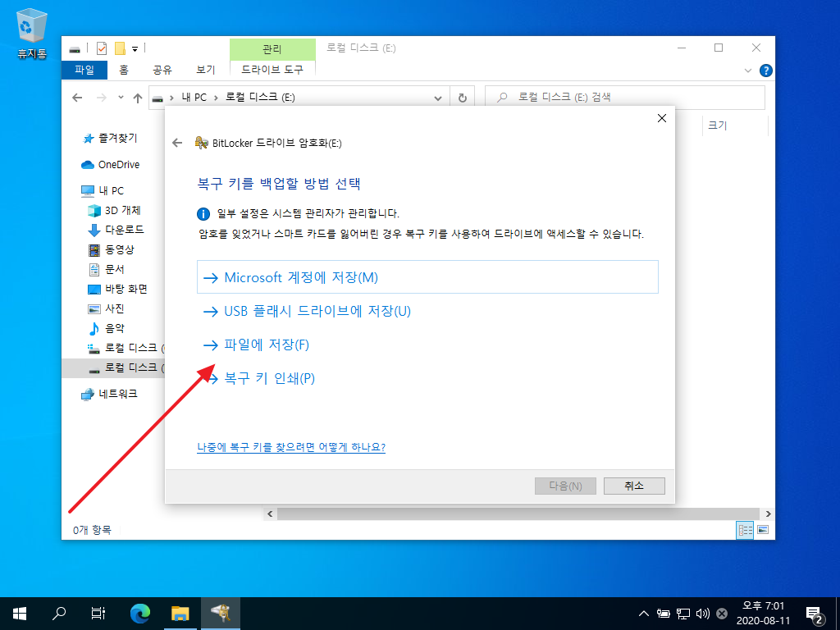Expand the ribbon with the chevron
Screen dimensions: 840x630
click(748, 71)
